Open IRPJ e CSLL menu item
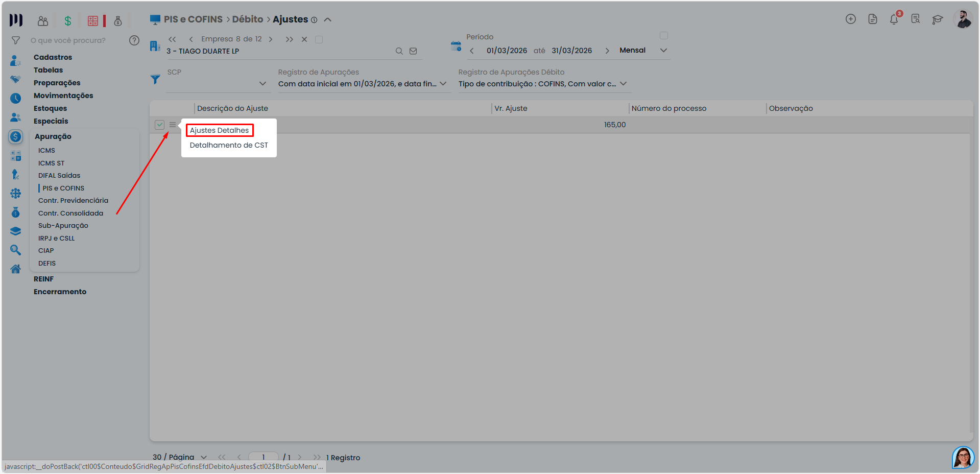 coord(57,238)
